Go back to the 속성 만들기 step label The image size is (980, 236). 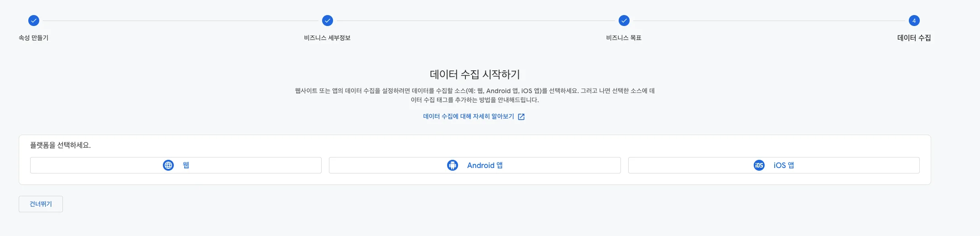tap(33, 38)
